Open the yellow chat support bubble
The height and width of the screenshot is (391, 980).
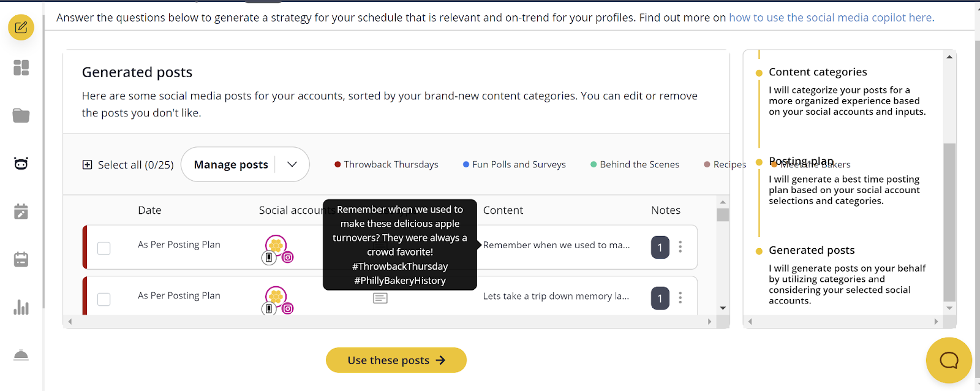pos(949,360)
